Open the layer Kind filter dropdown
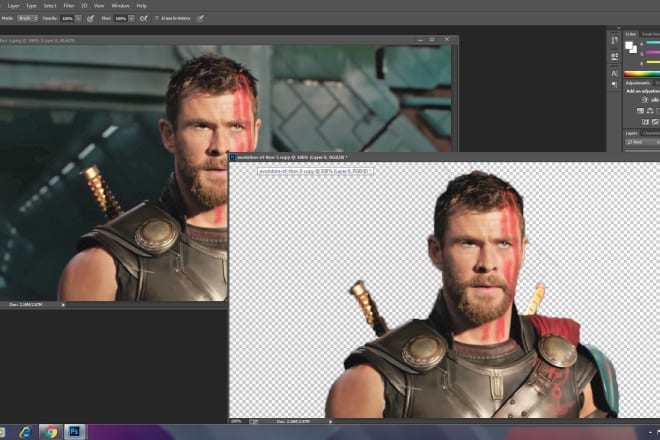The width and height of the screenshot is (660, 440). coord(642,142)
